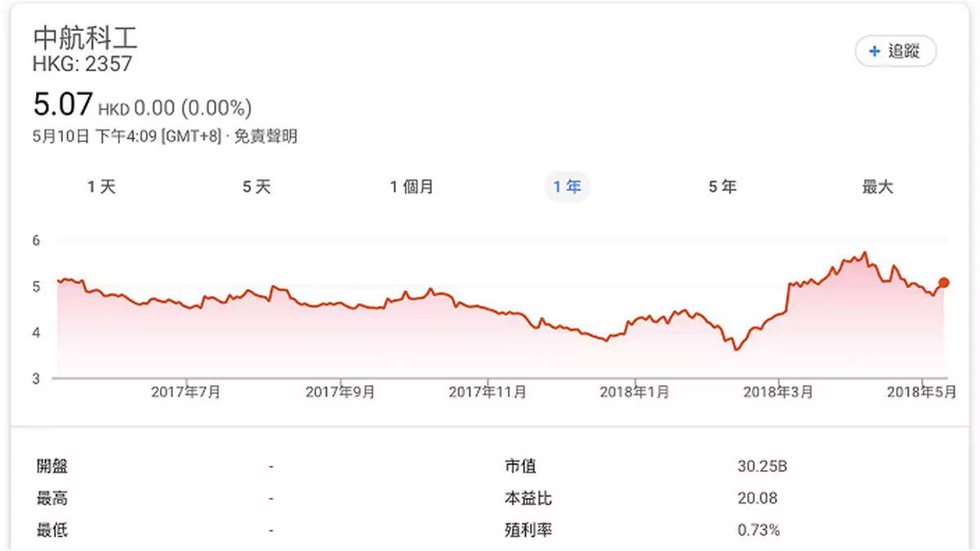Click the 中航科工 stock title
980x551 pixels.
[86, 38]
